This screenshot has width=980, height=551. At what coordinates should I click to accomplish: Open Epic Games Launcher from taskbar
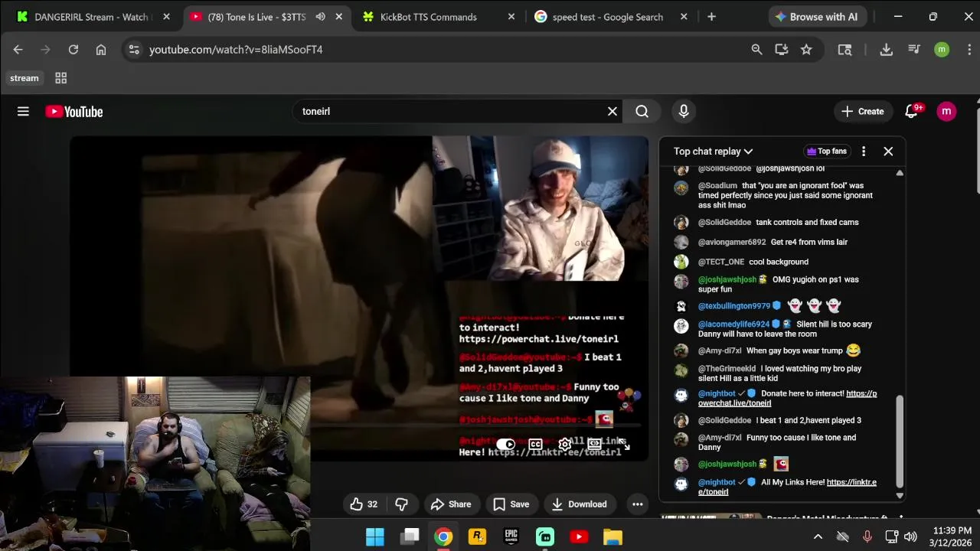(x=511, y=537)
